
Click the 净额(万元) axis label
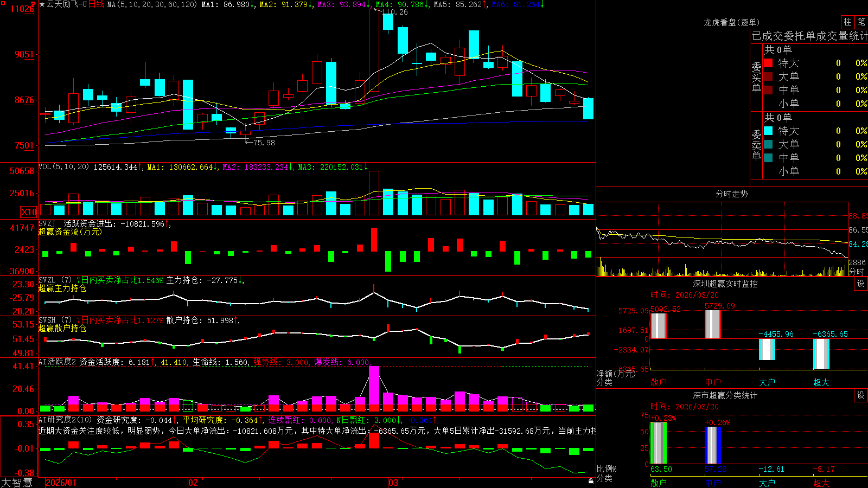(616, 374)
